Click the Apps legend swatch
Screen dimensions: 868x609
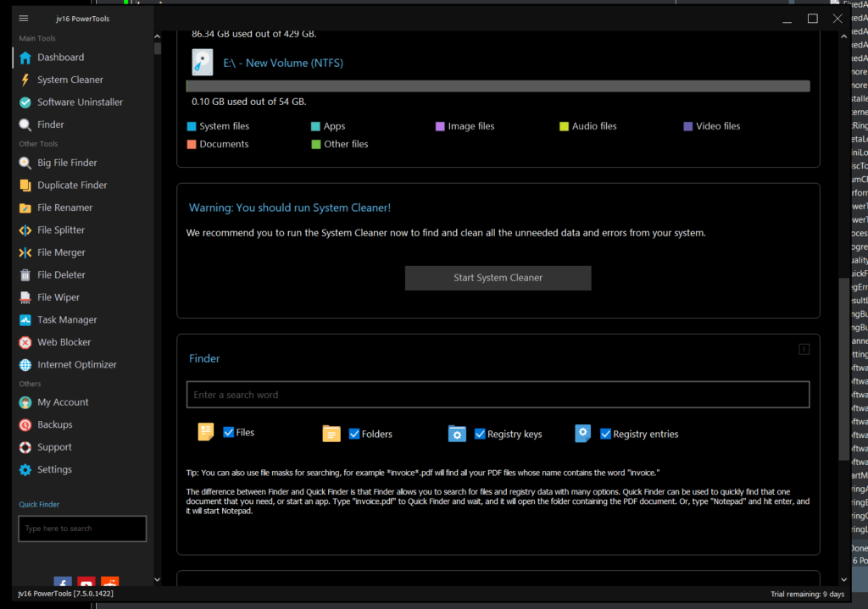tap(315, 127)
